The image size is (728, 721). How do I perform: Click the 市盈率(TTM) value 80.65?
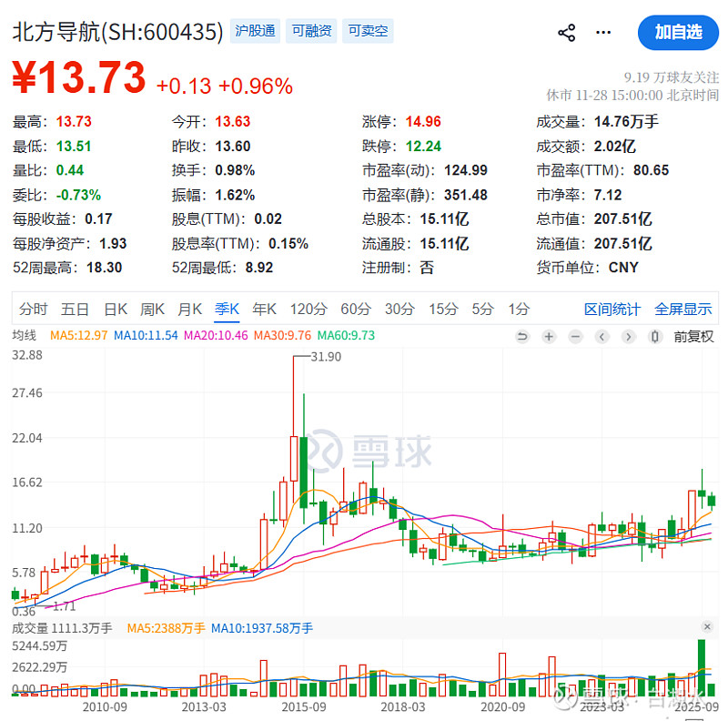pyautogui.click(x=651, y=170)
